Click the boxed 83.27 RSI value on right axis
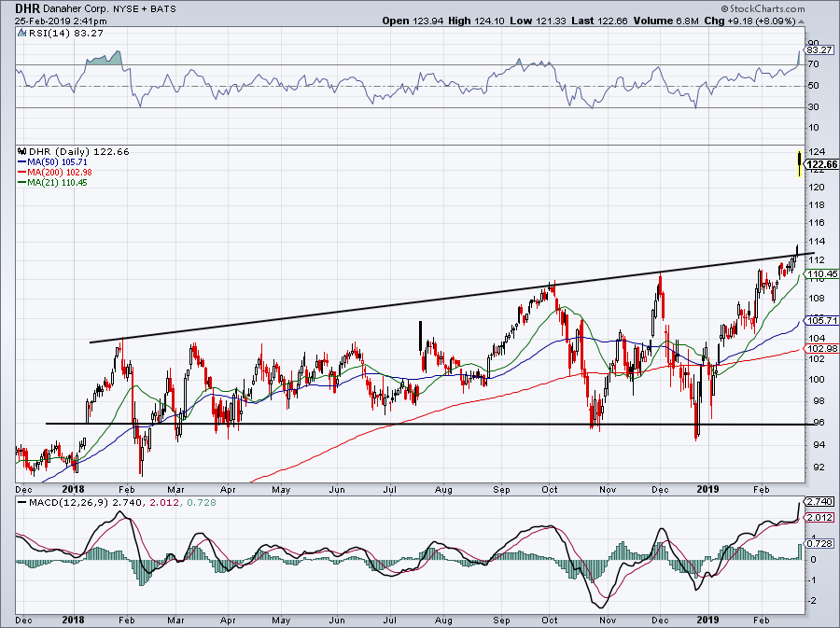This screenshot has height=628, width=840. tap(819, 50)
